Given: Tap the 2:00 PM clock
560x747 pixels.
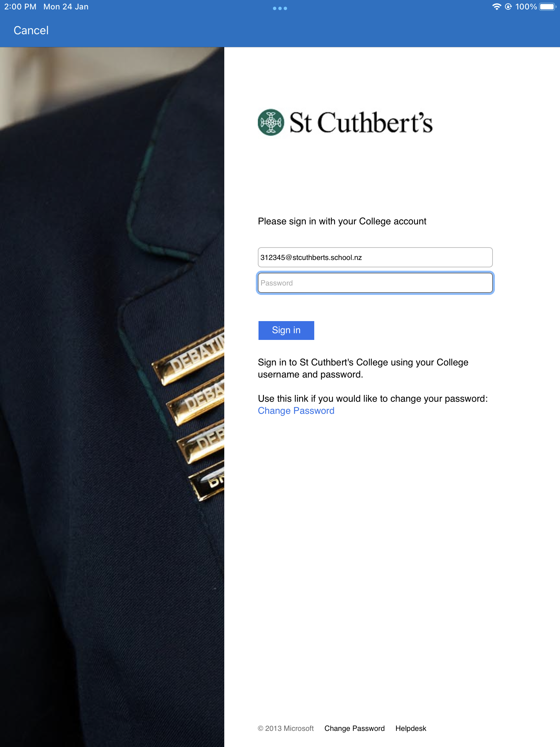Looking at the screenshot, I should 20,7.
